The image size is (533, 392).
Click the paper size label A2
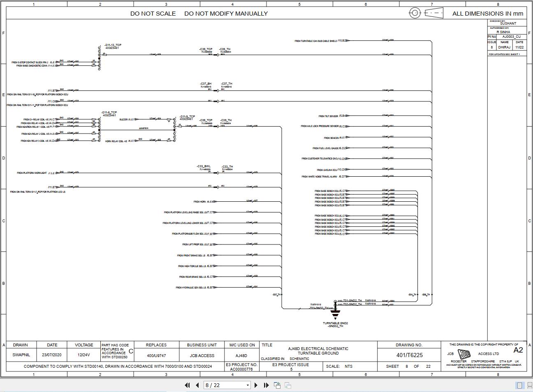click(518, 350)
